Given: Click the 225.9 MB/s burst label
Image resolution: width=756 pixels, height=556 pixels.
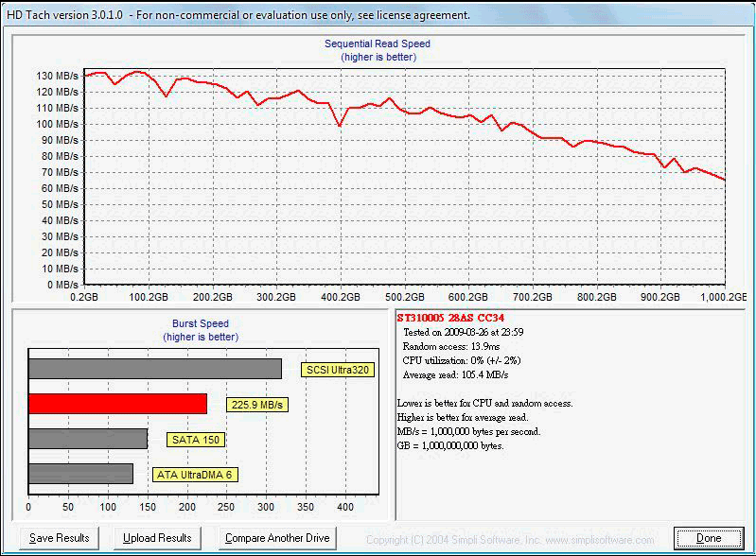Looking at the screenshot, I should click(x=257, y=405).
